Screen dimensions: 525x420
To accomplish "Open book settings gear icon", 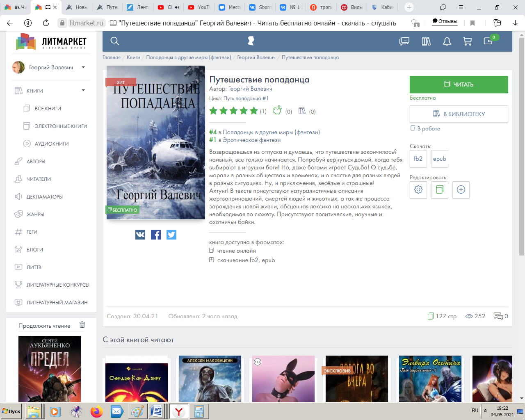I will pos(418,189).
